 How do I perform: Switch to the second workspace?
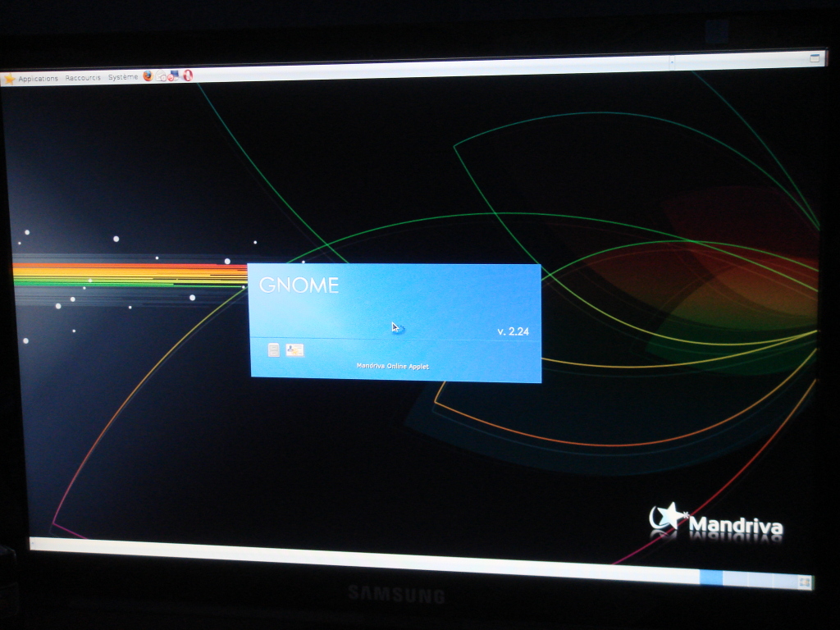pos(735,578)
